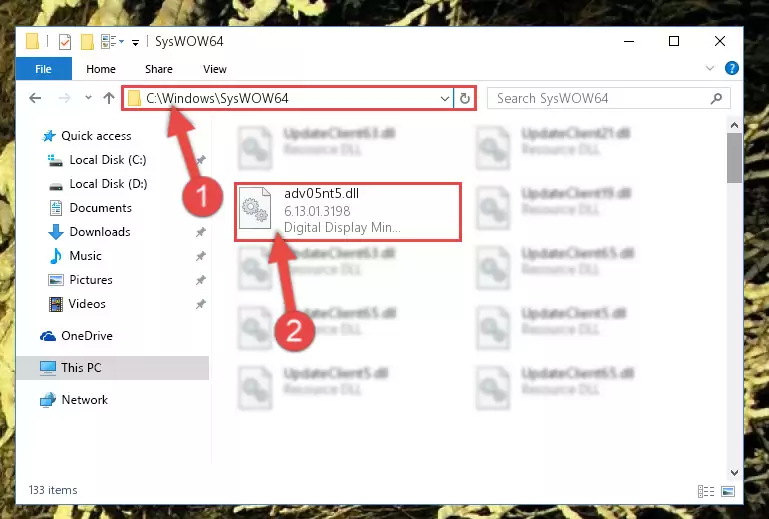Open Music in sidebar
This screenshot has width=769, height=519.
[76, 256]
